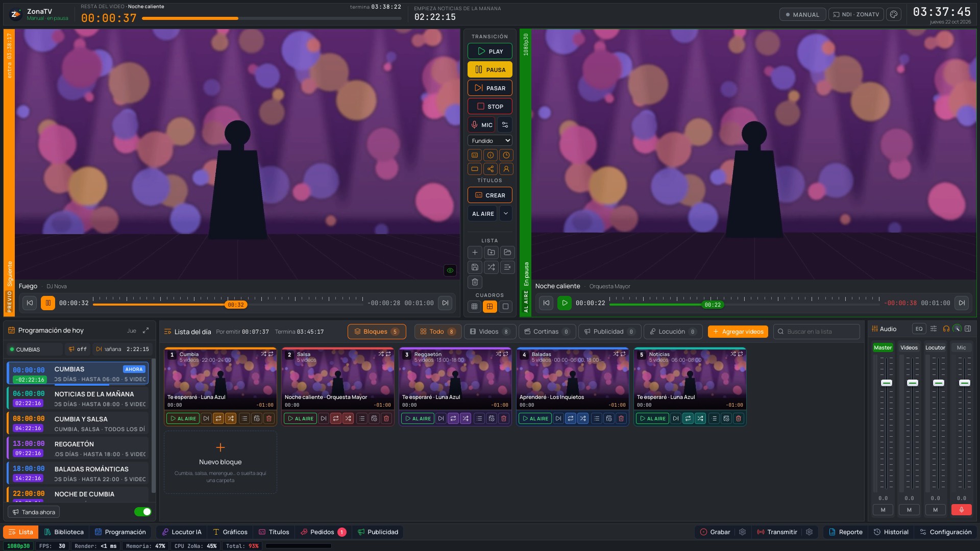The image size is (980, 551).
Task: Click the share icon in transition panel
Action: pyautogui.click(x=490, y=169)
